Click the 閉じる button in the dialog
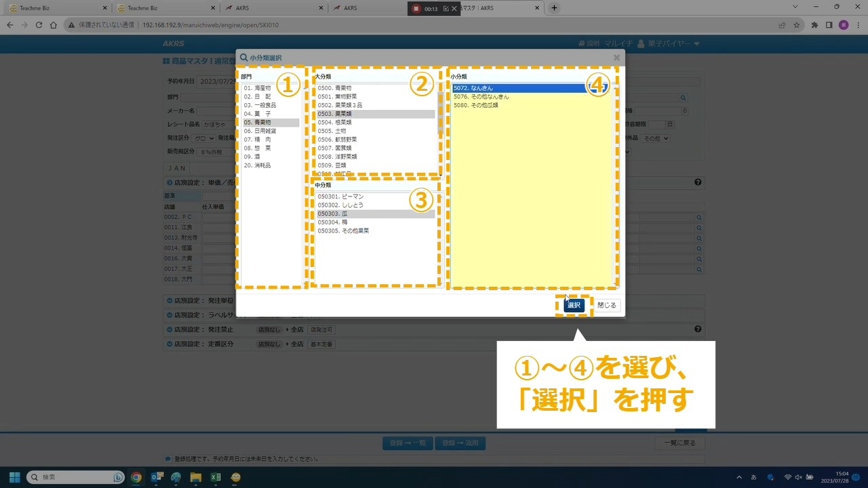The height and width of the screenshot is (488, 868). pos(606,306)
